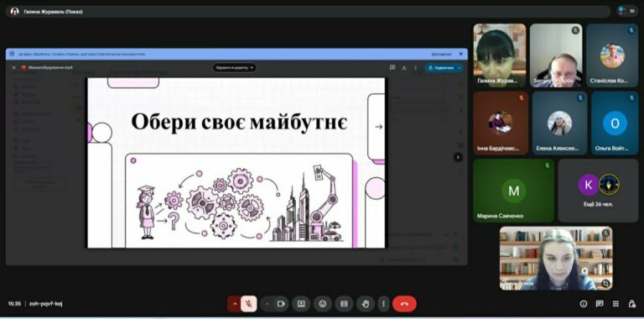The width and height of the screenshot is (644, 319).
Task: Click muted mic indicator on Ольга tile
Action: pyautogui.click(x=631, y=98)
